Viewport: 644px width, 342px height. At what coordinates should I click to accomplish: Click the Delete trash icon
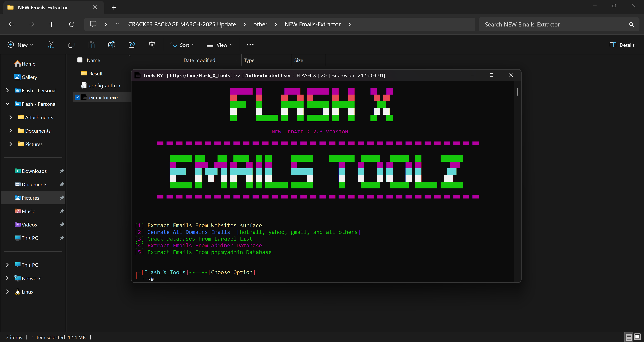(x=152, y=45)
